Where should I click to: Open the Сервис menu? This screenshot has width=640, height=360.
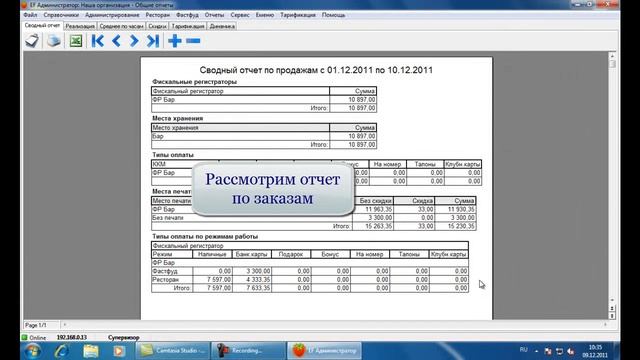pos(240,15)
